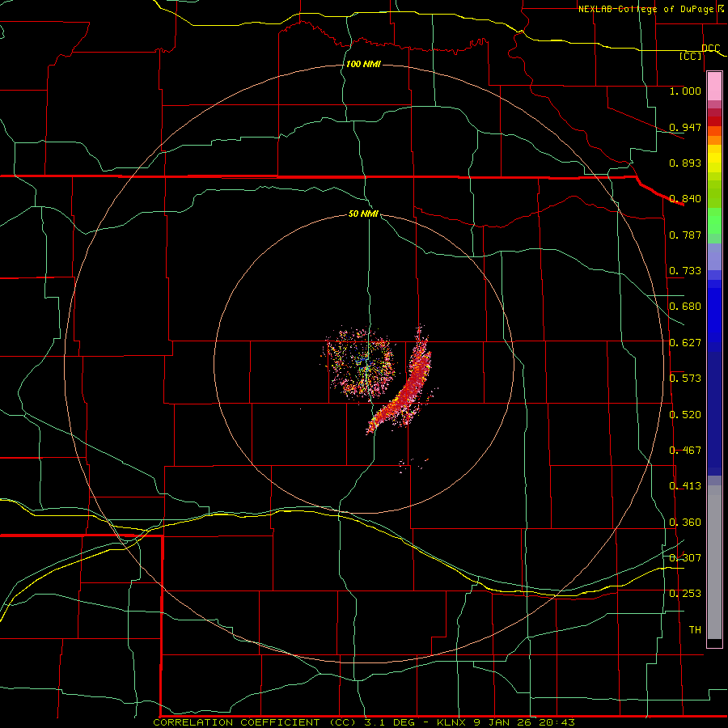728x728 pixels.
Task: Click the 0.307 color scale value
Action: 685,557
